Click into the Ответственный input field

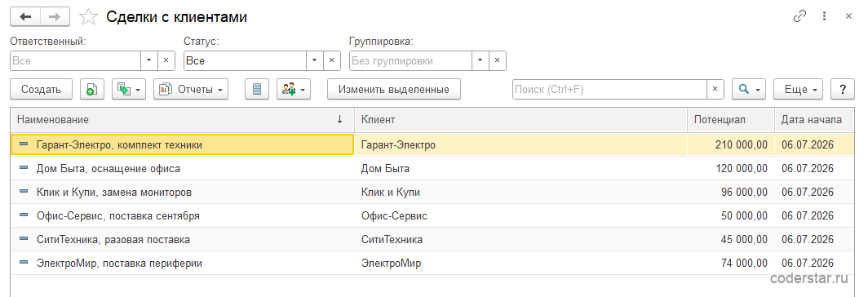tap(75, 61)
